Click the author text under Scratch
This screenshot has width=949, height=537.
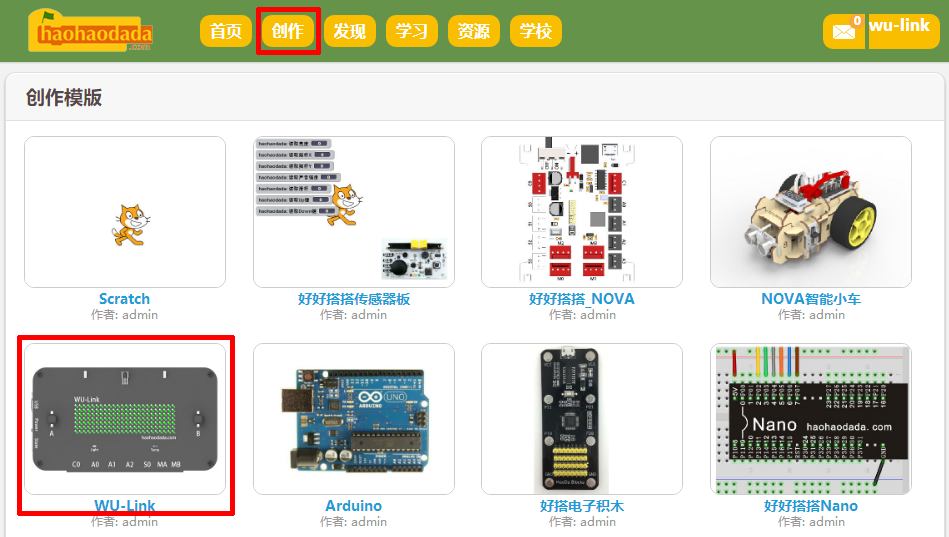point(125,315)
